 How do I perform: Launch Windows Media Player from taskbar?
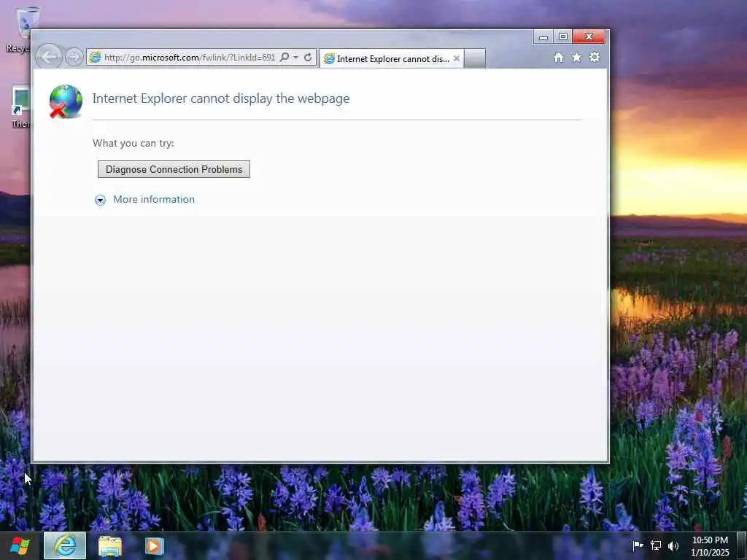pos(154,546)
